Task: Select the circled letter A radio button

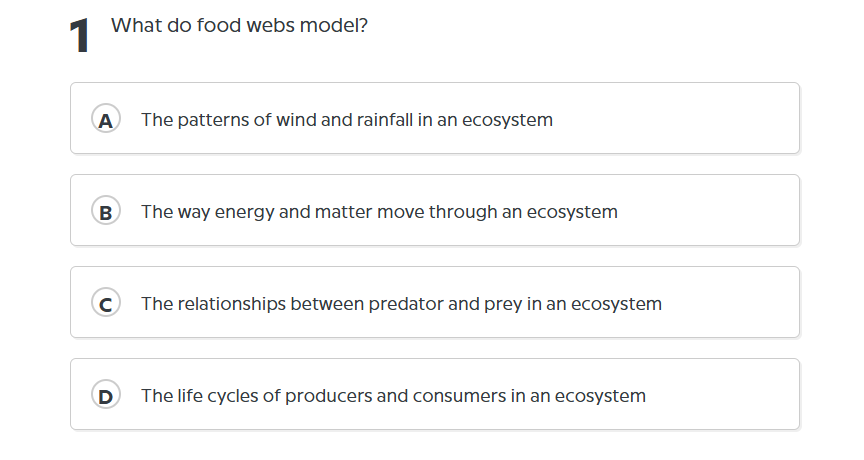Action: [106, 120]
